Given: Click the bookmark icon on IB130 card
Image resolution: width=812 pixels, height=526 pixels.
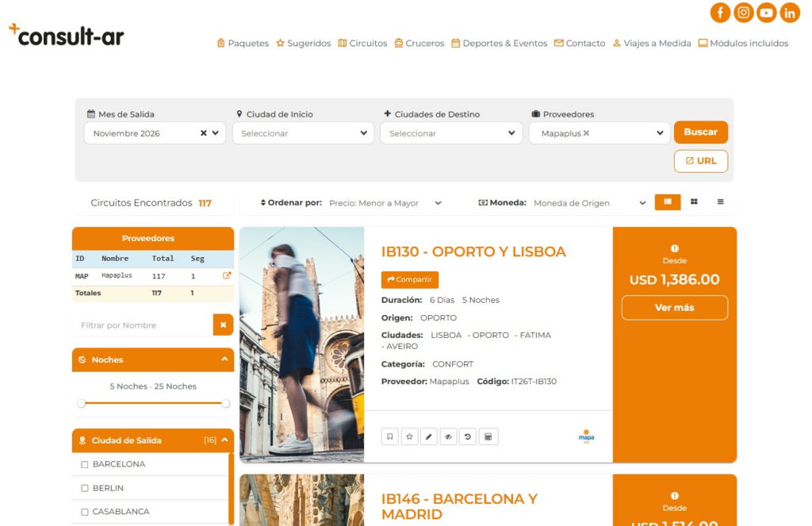Looking at the screenshot, I should [389, 436].
